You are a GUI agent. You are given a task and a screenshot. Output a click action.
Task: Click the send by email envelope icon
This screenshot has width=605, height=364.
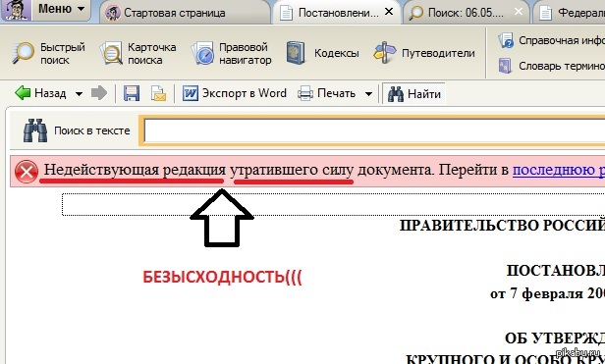158,93
